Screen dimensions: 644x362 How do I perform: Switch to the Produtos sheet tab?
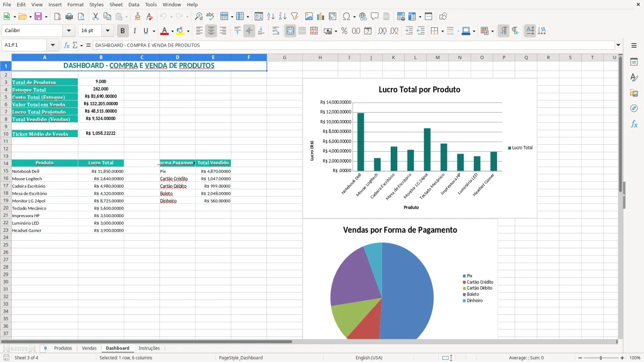(x=63, y=348)
